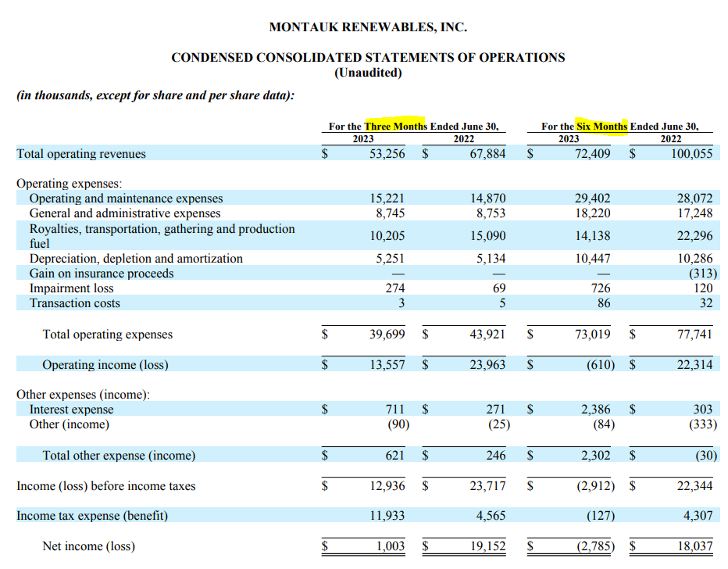Click impairment loss value 726
Screen dimensions: 728x569
[x=601, y=288]
